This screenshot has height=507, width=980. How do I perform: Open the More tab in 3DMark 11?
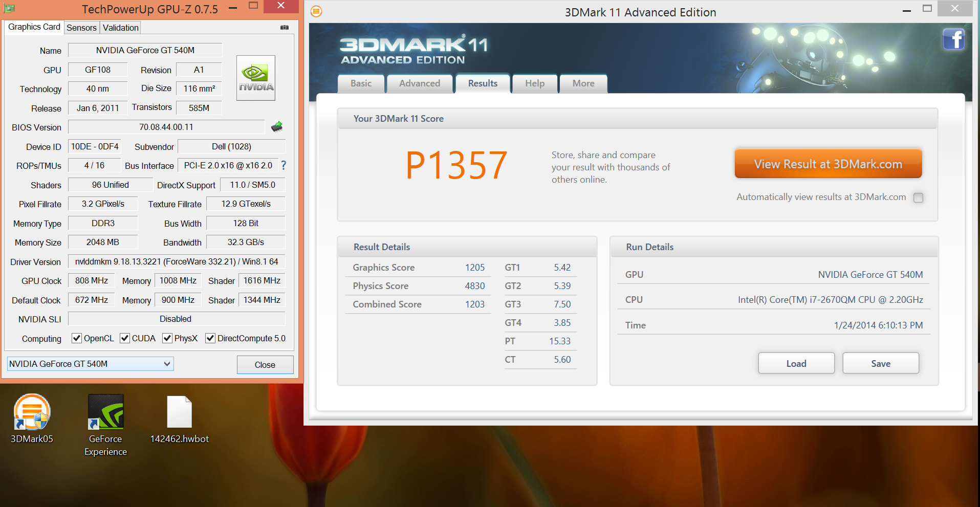coord(583,83)
